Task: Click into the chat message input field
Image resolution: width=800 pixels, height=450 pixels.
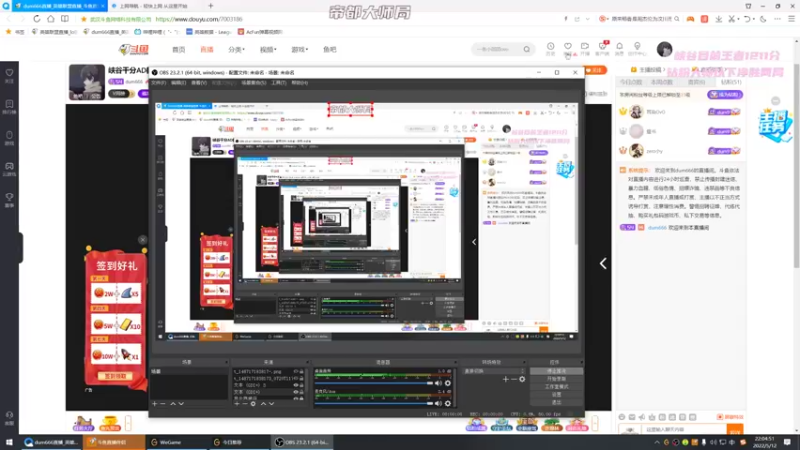Action: click(x=684, y=430)
